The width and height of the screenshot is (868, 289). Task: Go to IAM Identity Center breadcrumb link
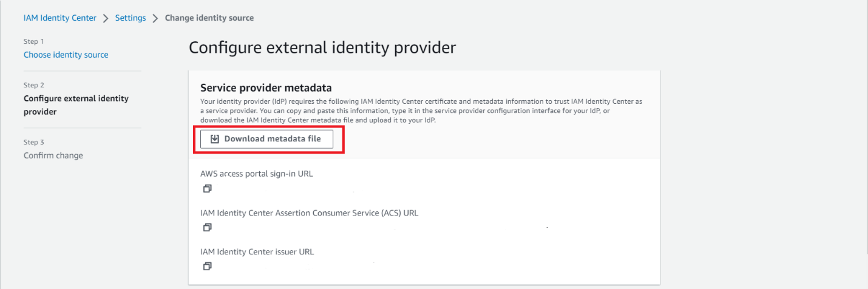point(59,18)
